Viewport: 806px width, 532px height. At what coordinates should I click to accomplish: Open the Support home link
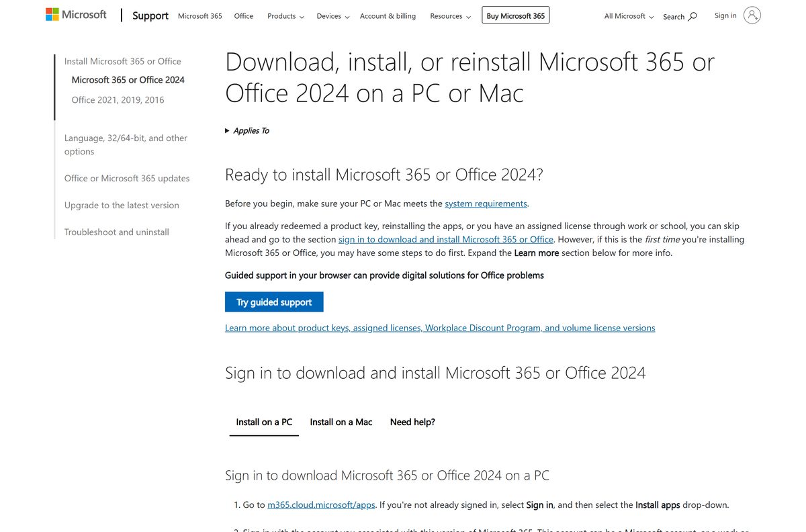pyautogui.click(x=150, y=15)
